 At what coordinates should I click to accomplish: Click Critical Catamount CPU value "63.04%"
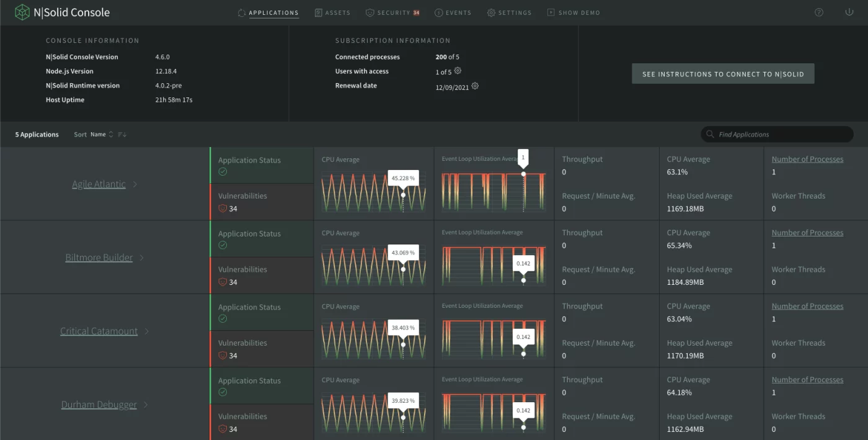coord(680,319)
